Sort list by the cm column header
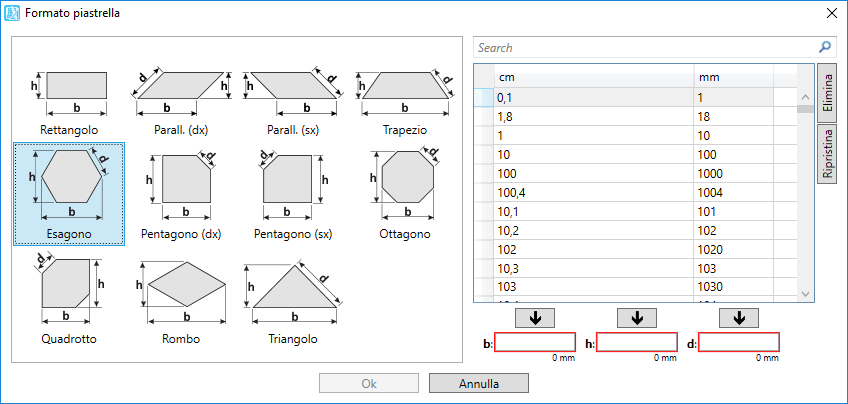The height and width of the screenshot is (404, 848). click(x=593, y=77)
